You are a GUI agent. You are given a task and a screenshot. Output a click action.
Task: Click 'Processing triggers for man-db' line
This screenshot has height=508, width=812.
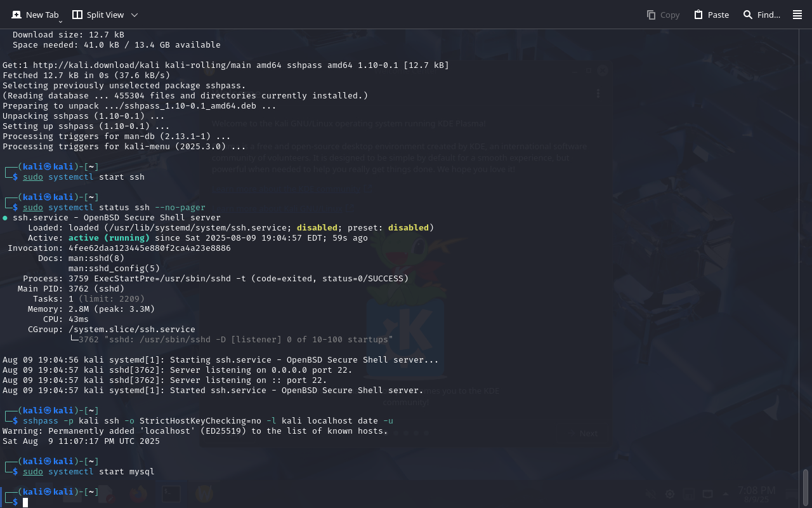point(117,137)
